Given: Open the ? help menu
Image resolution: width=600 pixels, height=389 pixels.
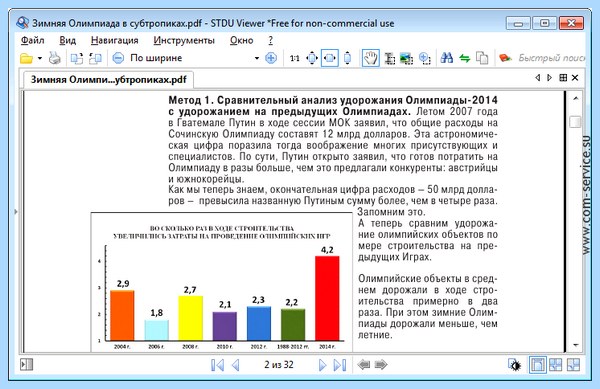Looking at the screenshot, I should (271, 40).
